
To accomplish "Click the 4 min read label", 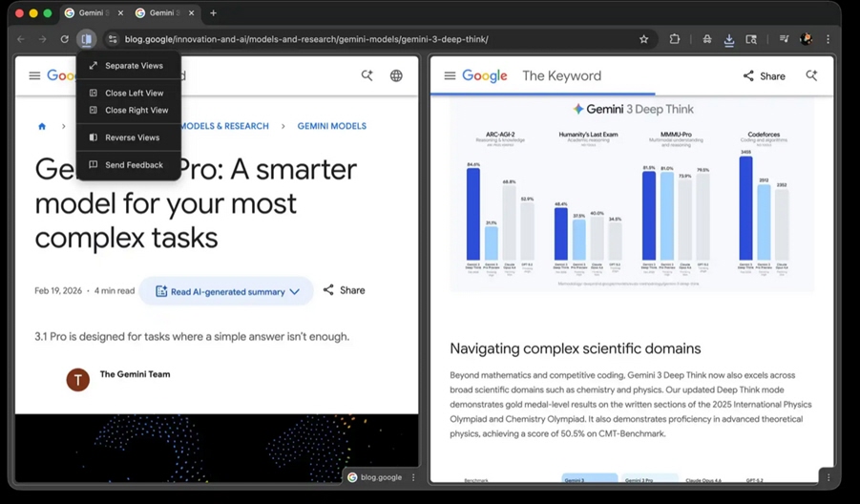I will (115, 291).
